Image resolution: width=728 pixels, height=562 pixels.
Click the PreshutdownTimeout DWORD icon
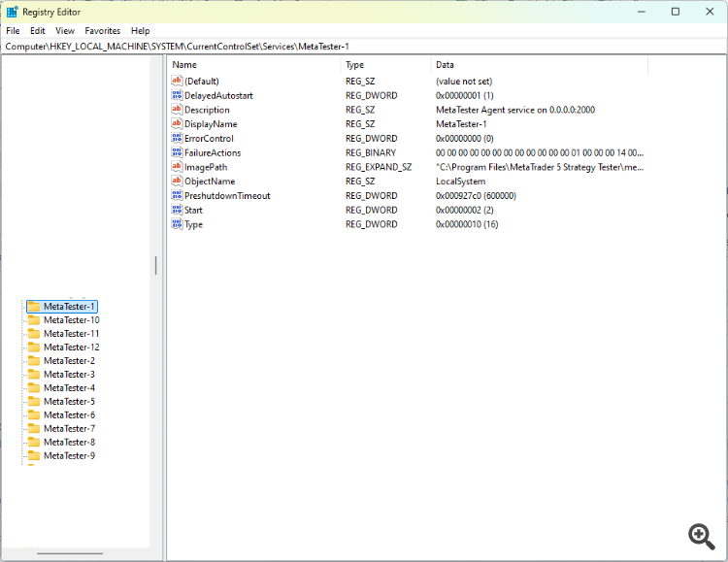tap(177, 195)
